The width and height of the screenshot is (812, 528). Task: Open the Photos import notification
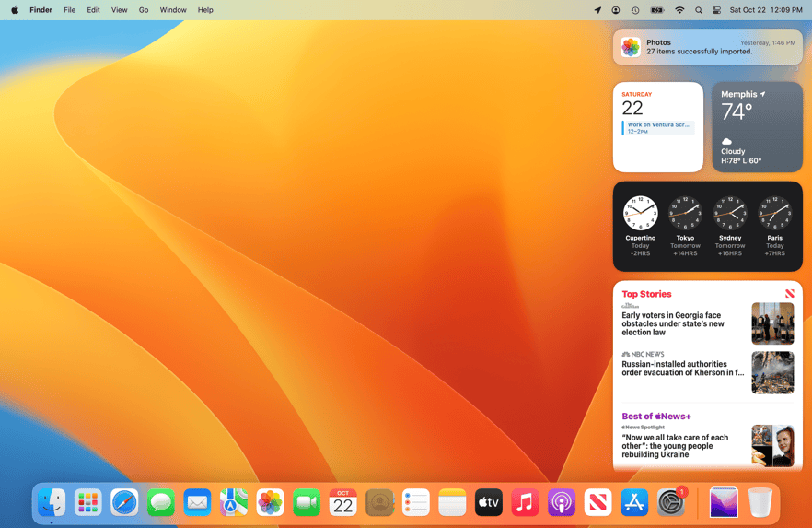pyautogui.click(x=707, y=47)
